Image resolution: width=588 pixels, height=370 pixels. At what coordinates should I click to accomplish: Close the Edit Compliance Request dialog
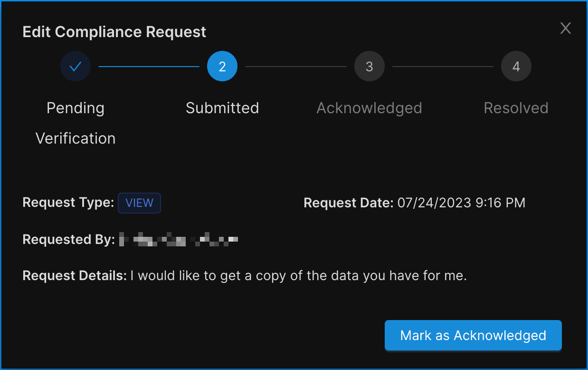565,29
